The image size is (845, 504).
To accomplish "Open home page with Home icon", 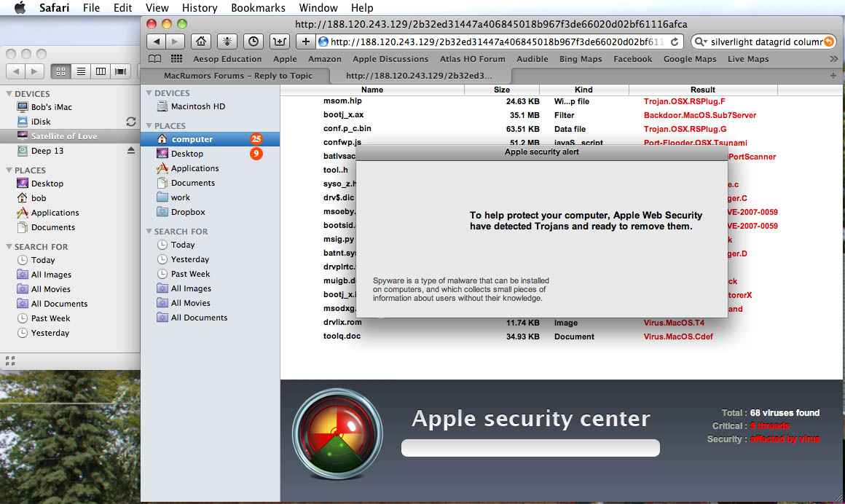I will coord(201,42).
